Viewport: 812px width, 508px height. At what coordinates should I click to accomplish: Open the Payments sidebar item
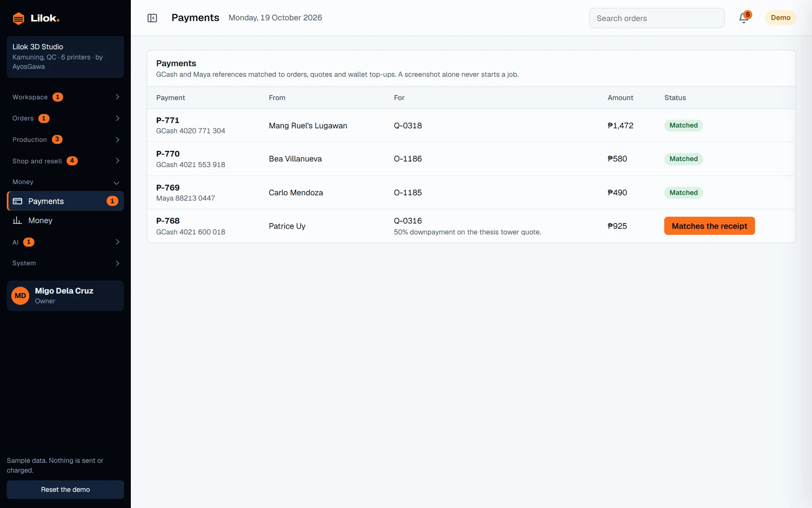(65, 201)
